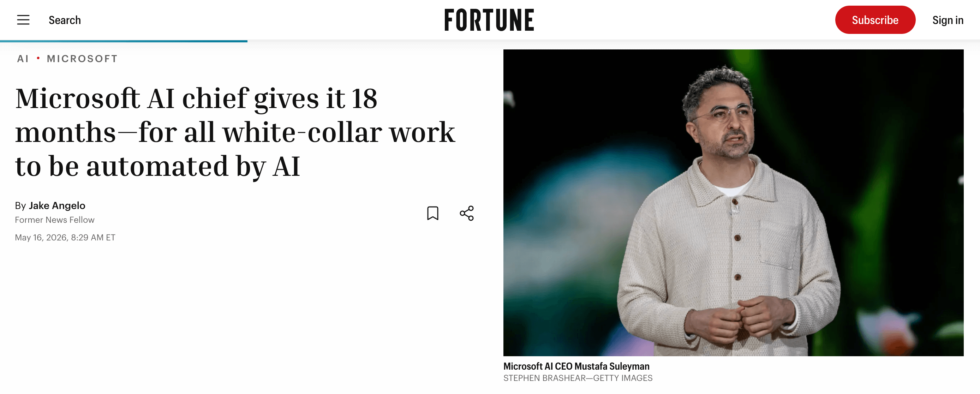980x394 pixels.
Task: Bookmark this article with the save icon
Action: click(x=432, y=213)
